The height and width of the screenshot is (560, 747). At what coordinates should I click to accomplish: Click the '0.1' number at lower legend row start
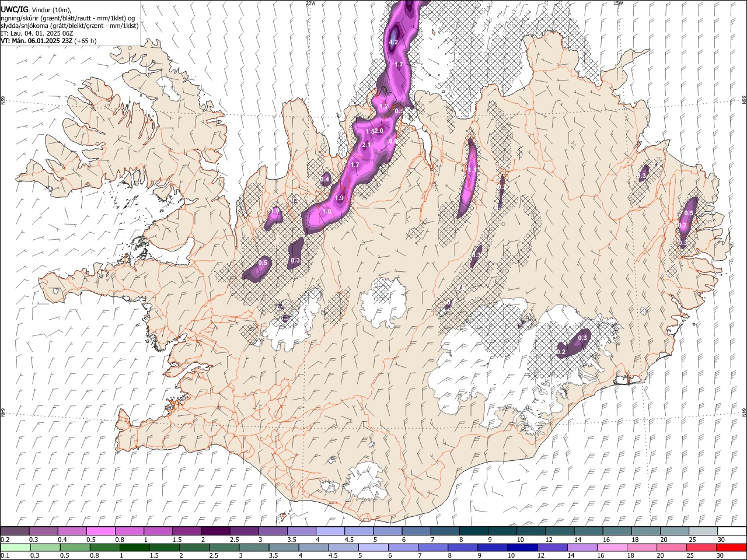pyautogui.click(x=5, y=556)
